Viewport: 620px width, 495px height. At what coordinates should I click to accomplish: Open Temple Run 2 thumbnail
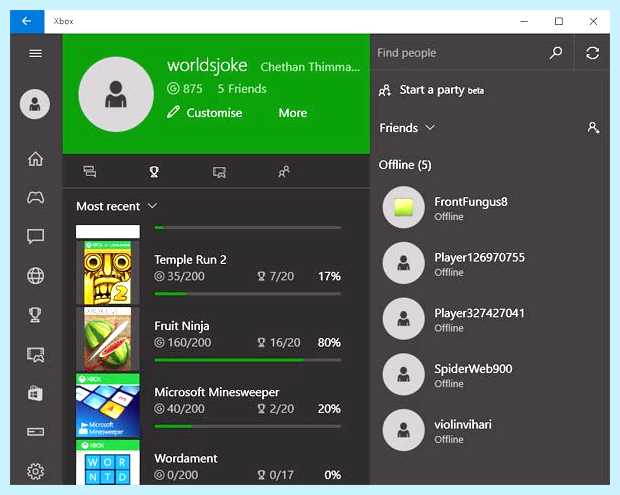108,272
